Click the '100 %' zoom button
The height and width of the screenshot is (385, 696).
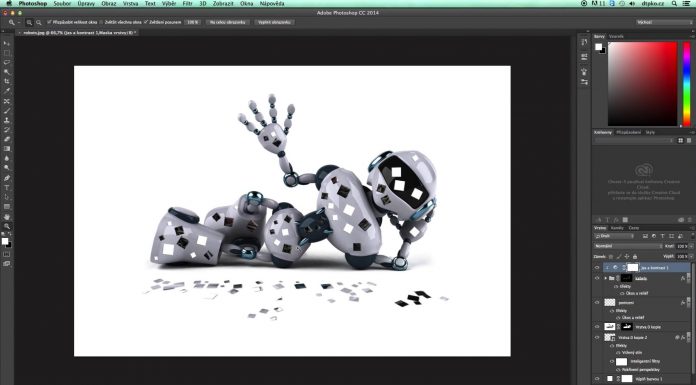193,22
